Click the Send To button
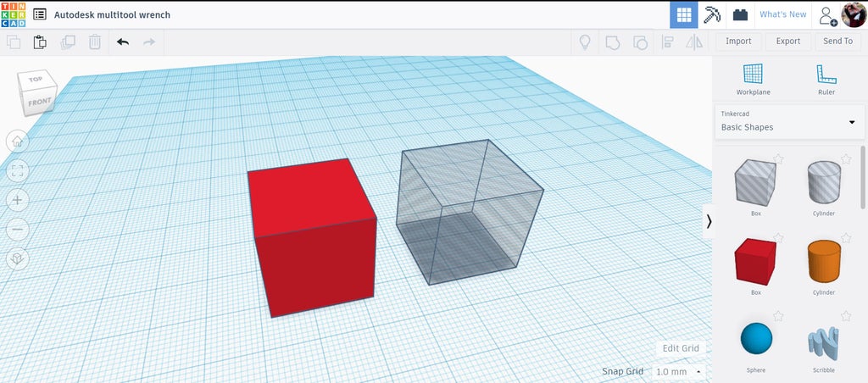This screenshot has height=383, width=868. [838, 41]
